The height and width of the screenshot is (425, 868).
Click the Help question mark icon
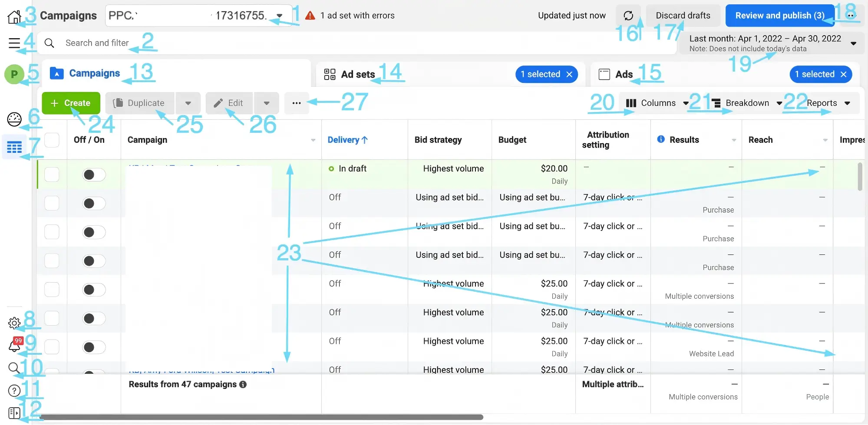[x=14, y=391]
